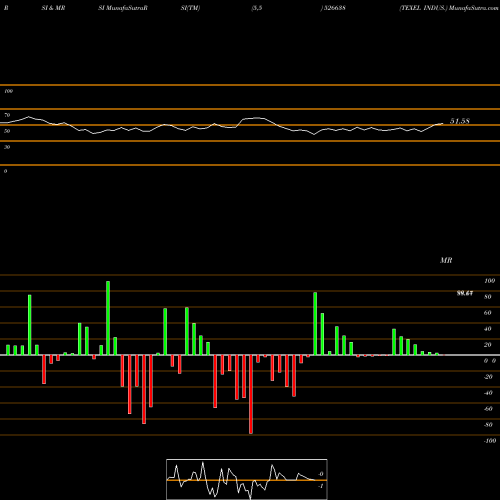Click the SI & MR header text

[x=53, y=8]
